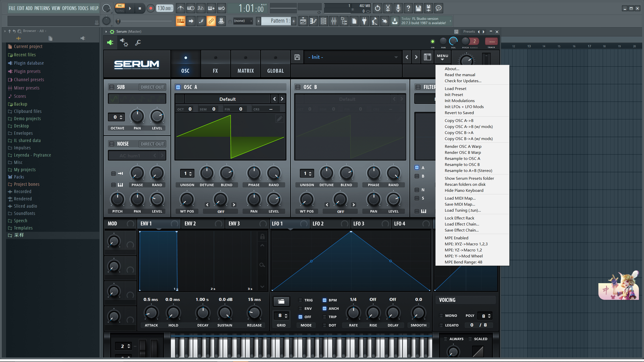Go to previous Serum preset arrow
Viewport: 644px width, 362px height.
click(407, 57)
